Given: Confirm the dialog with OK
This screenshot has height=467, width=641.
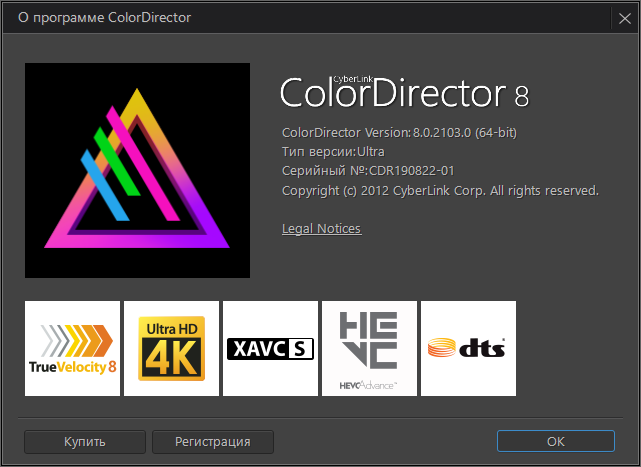Looking at the screenshot, I should pos(555,441).
